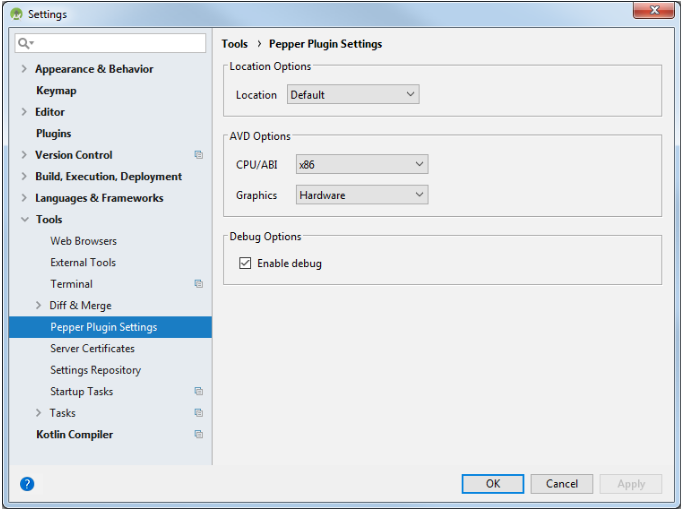
Task: Expand the Diff & Merge node
Action: (x=39, y=306)
